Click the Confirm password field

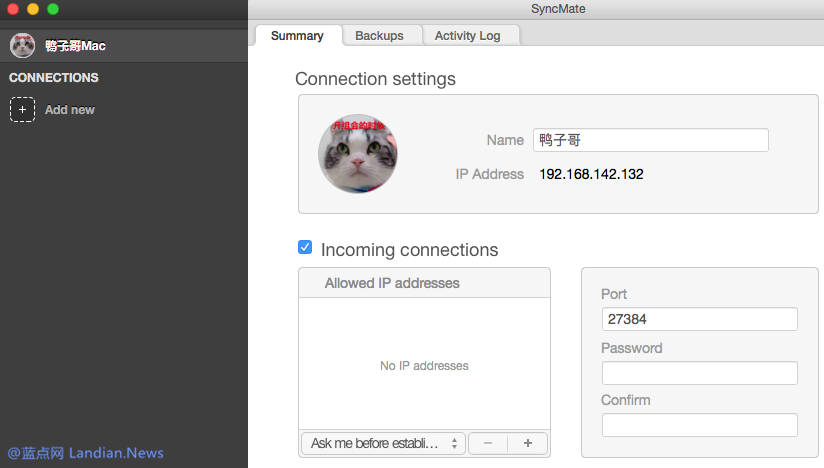pyautogui.click(x=699, y=425)
